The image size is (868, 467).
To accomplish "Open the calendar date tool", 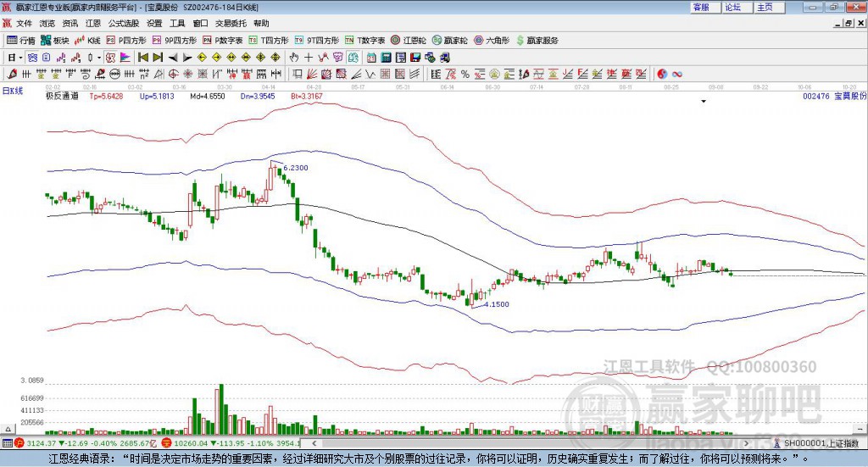I will (x=371, y=58).
